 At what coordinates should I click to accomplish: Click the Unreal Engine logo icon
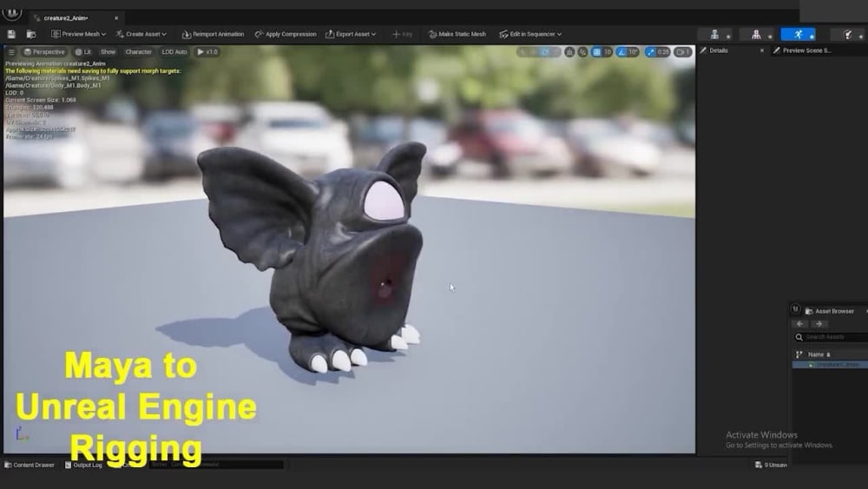tap(11, 11)
